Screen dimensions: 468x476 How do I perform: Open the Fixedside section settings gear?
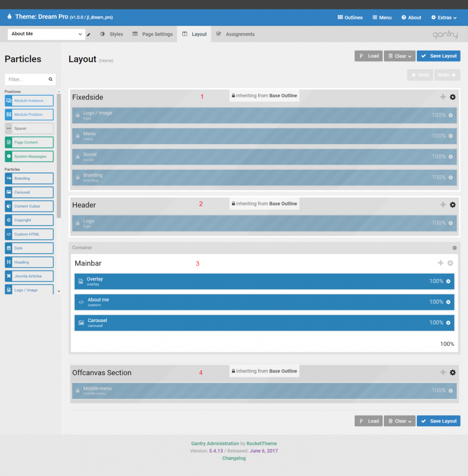coord(453,97)
